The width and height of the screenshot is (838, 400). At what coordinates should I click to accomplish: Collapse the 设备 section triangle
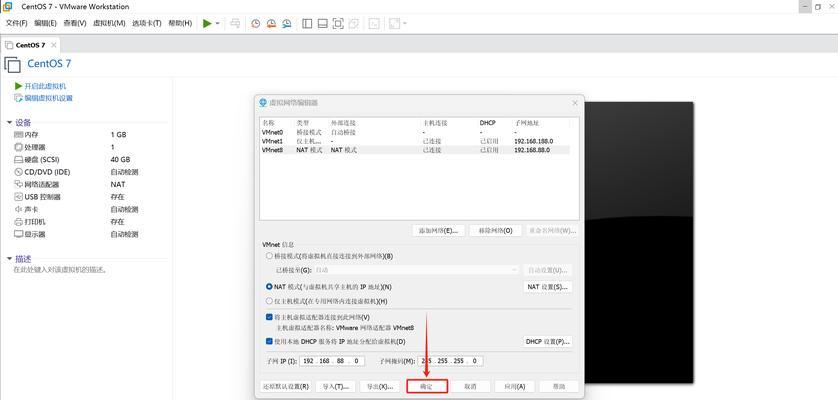click(x=9, y=122)
